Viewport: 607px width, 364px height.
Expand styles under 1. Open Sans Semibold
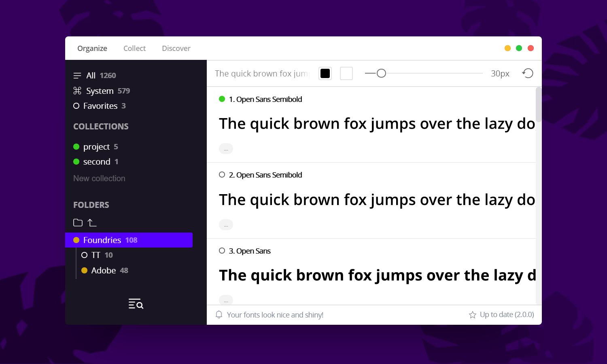226,148
